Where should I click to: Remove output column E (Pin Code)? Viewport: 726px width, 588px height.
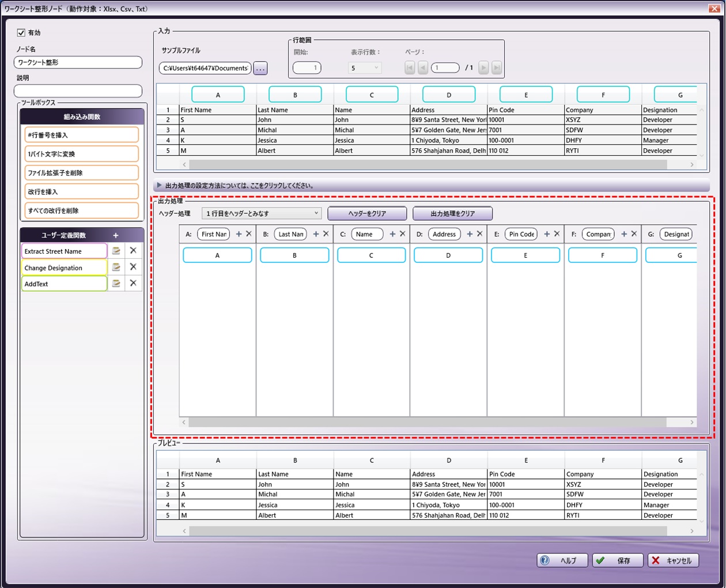click(x=557, y=234)
